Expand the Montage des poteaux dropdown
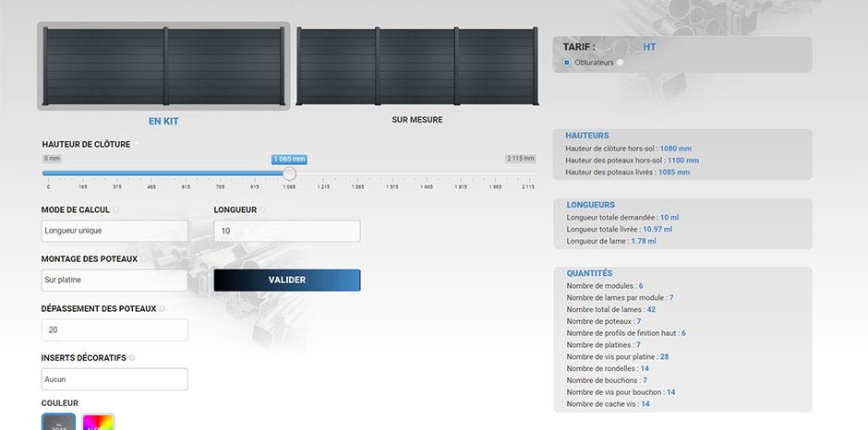868x430 pixels. 115,281
